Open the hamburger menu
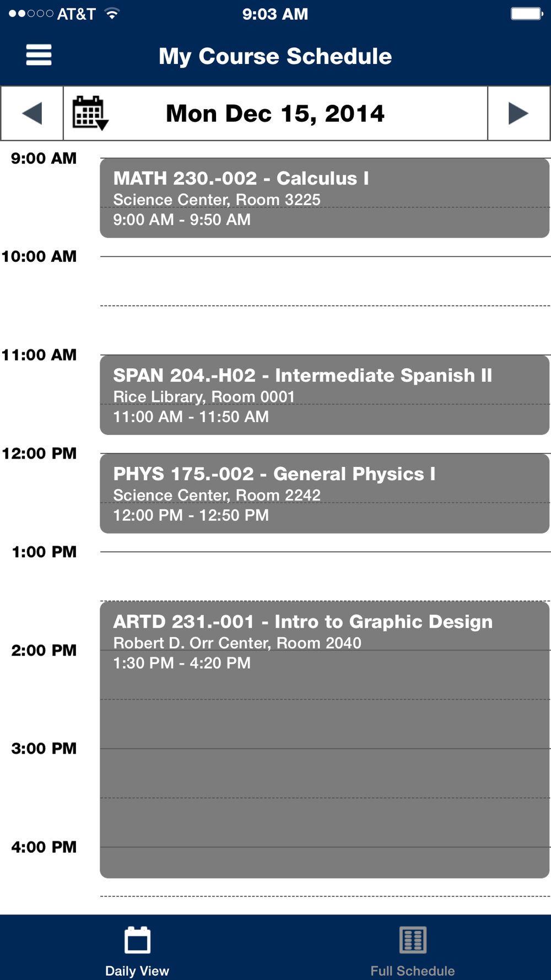This screenshot has height=980, width=551. (x=39, y=55)
